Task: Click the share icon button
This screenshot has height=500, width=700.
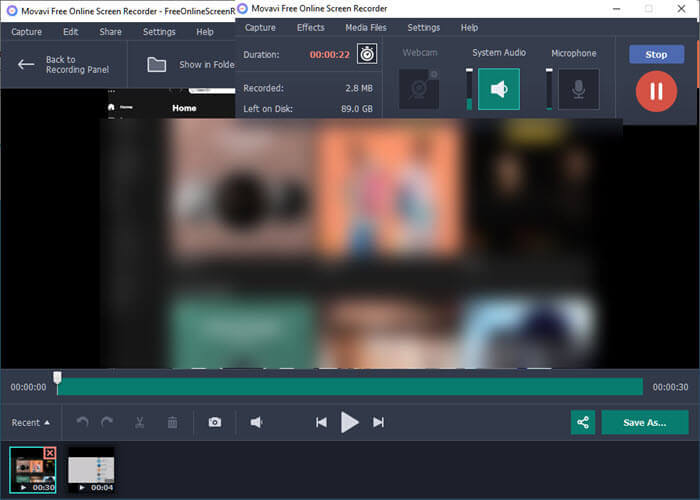Action: click(582, 422)
